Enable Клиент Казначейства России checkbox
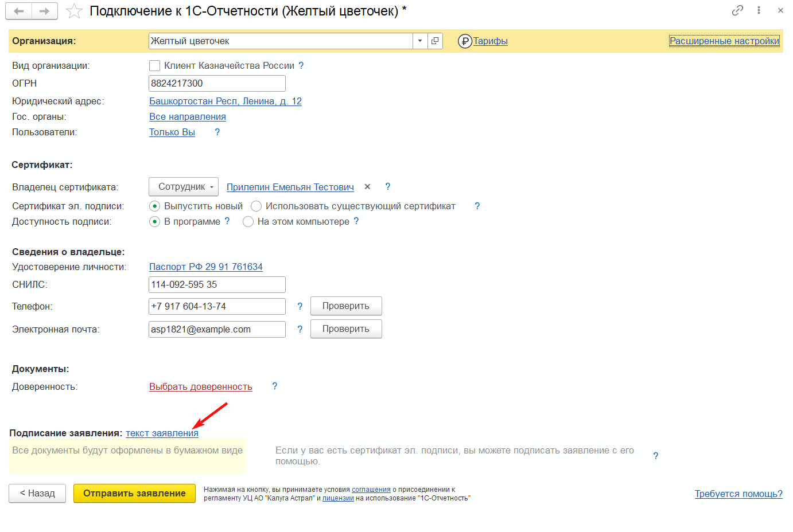 coord(154,66)
